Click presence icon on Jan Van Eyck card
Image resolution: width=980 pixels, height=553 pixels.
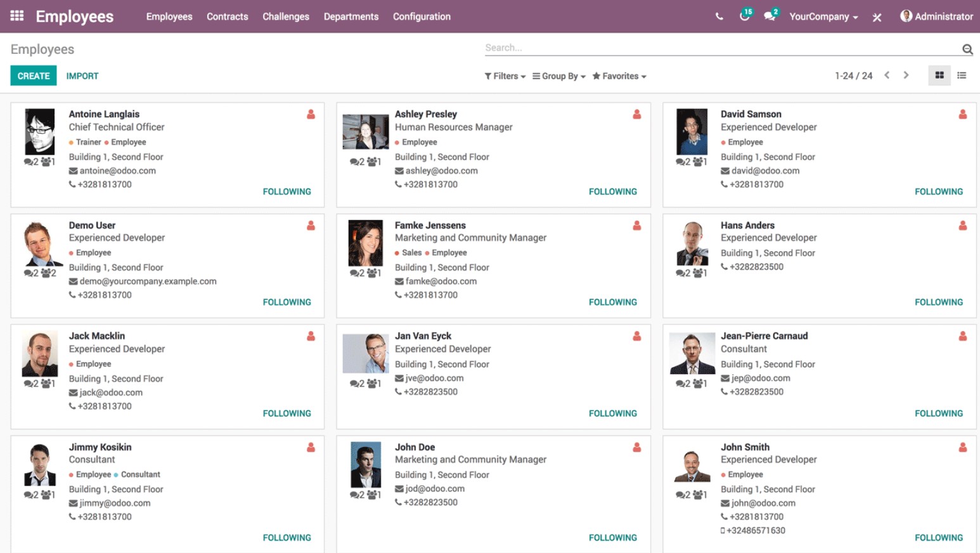coord(636,336)
